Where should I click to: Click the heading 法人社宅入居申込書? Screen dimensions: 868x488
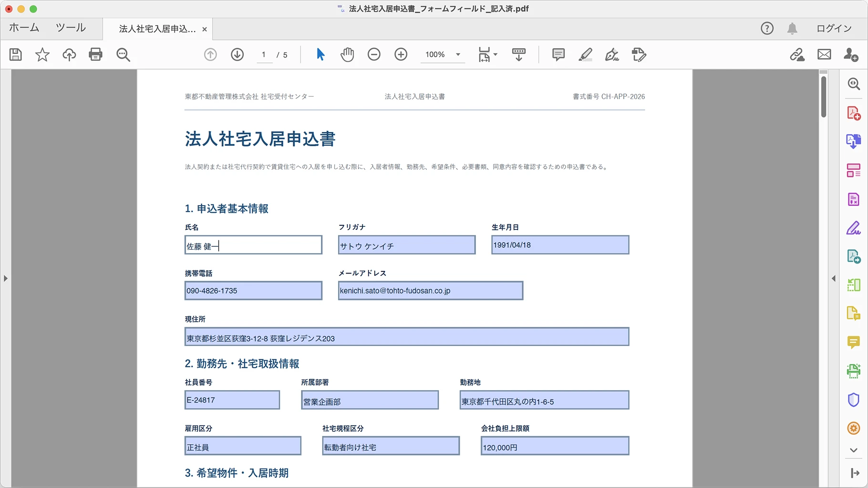260,139
